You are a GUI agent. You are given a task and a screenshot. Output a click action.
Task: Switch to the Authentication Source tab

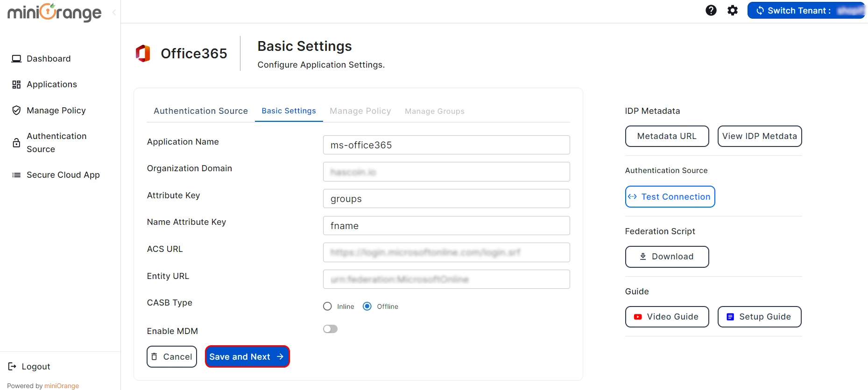(201, 111)
